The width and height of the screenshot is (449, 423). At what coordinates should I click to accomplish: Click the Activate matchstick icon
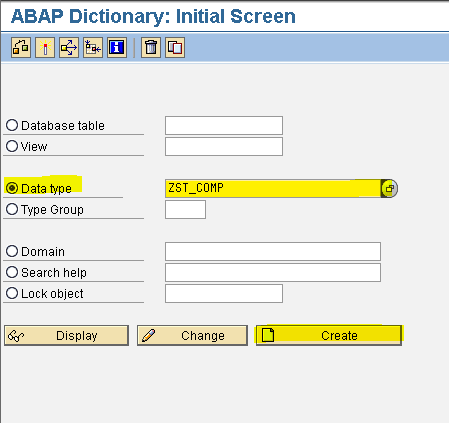(x=45, y=48)
